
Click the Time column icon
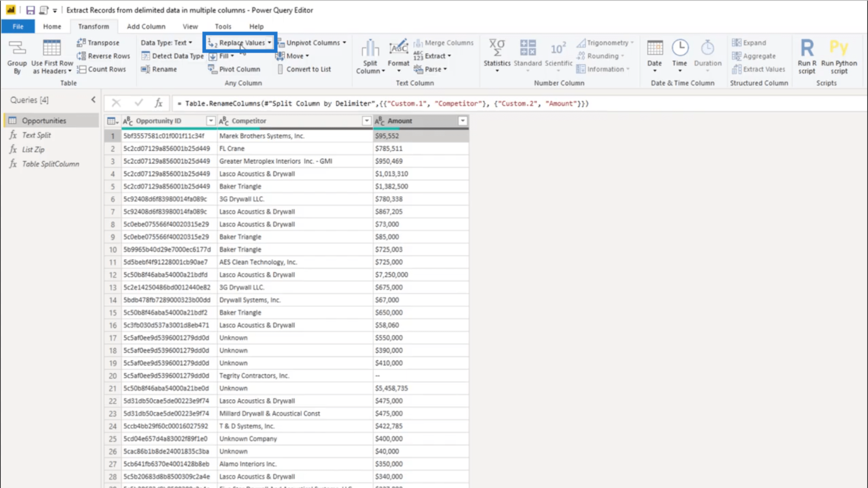(680, 49)
